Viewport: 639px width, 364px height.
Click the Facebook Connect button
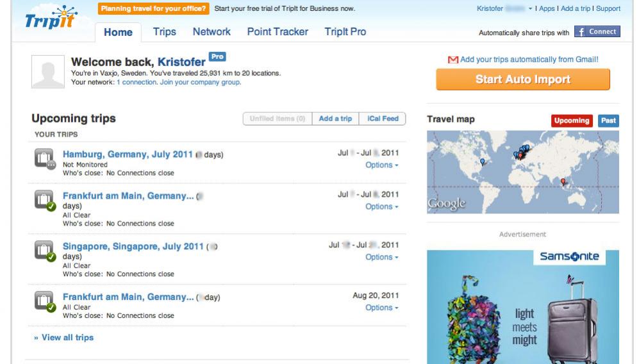pos(597,32)
